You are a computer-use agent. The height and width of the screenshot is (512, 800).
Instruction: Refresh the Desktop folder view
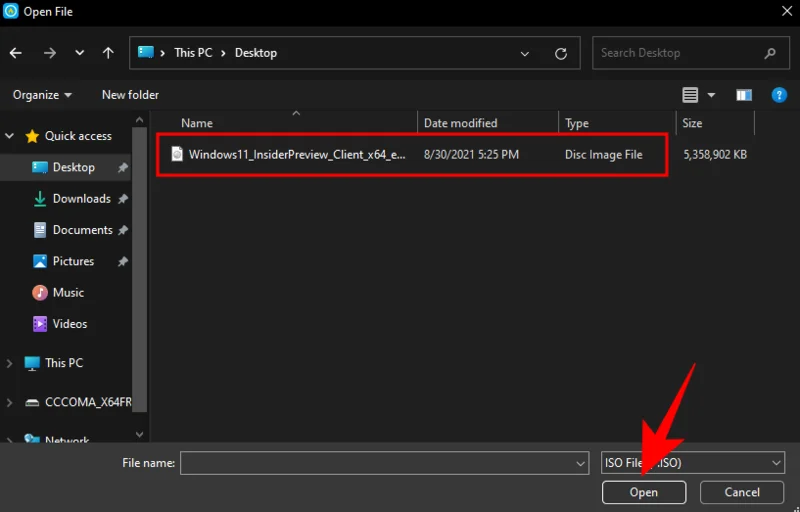561,54
